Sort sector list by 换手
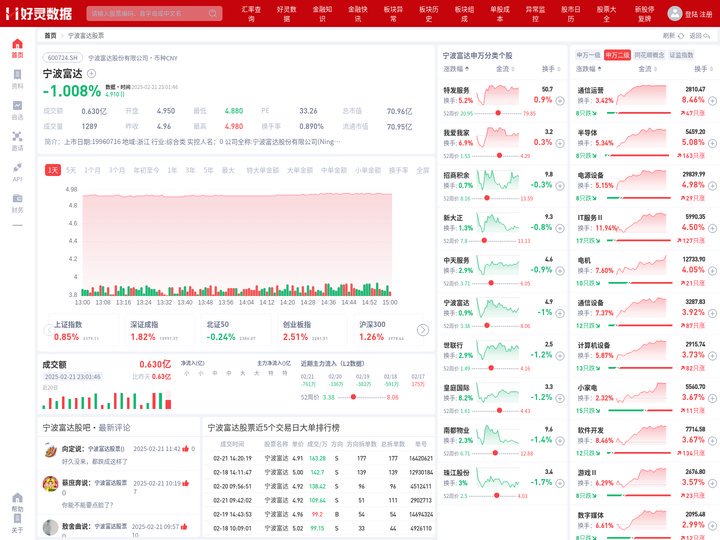This screenshot has width=720, height=540. point(703,69)
